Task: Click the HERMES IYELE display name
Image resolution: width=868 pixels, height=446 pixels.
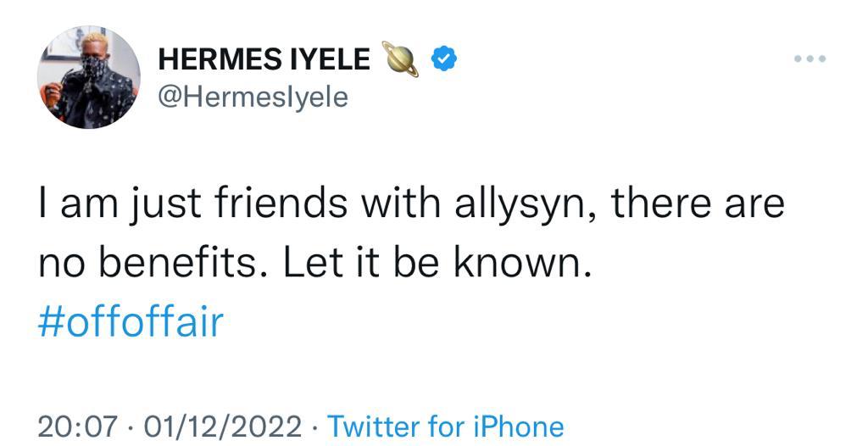Action: [x=264, y=59]
